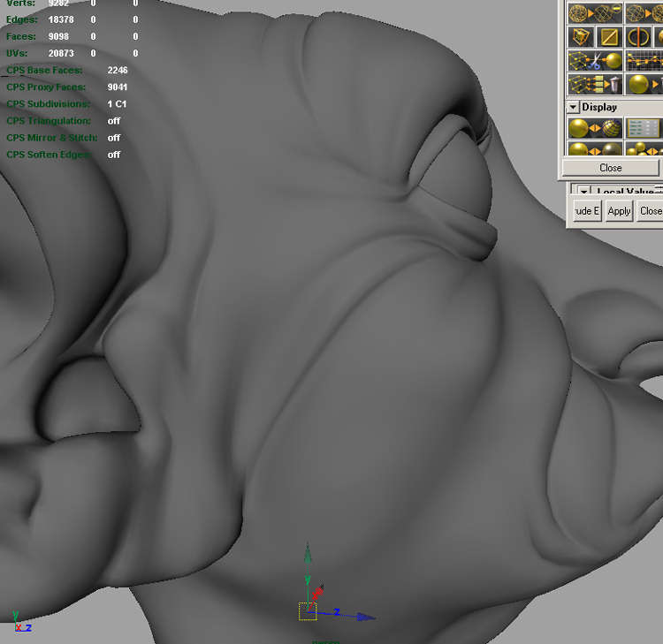The height and width of the screenshot is (644, 663).
Task: Collapse the Display section arrow
Action: pos(573,107)
